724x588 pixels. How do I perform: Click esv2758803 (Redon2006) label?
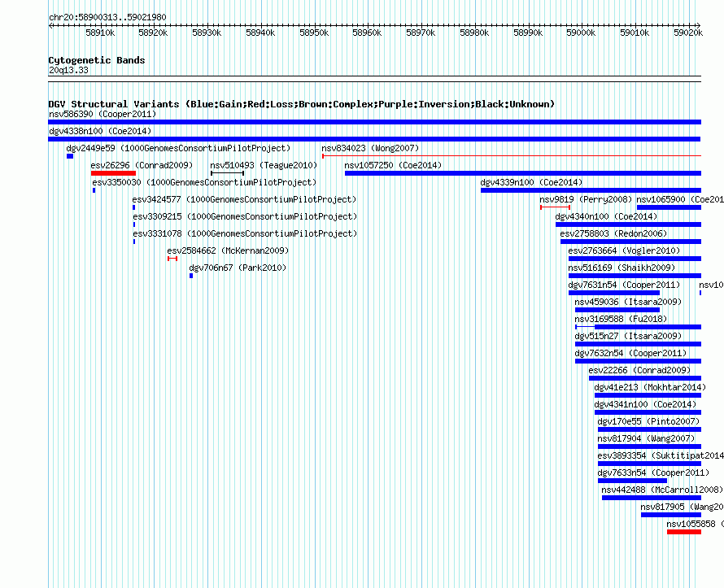coord(613,233)
